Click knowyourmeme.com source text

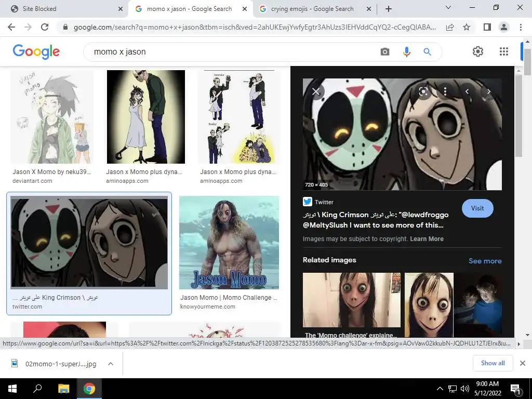click(x=208, y=307)
